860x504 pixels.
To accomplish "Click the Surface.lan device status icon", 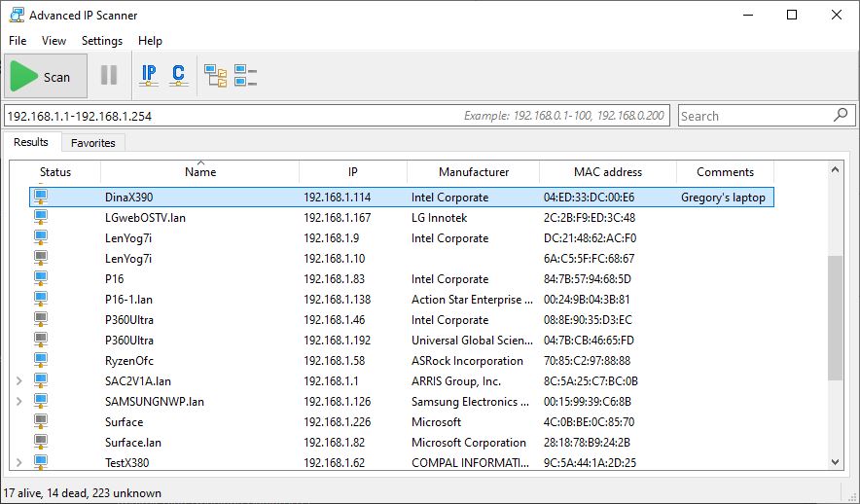I will (40, 442).
